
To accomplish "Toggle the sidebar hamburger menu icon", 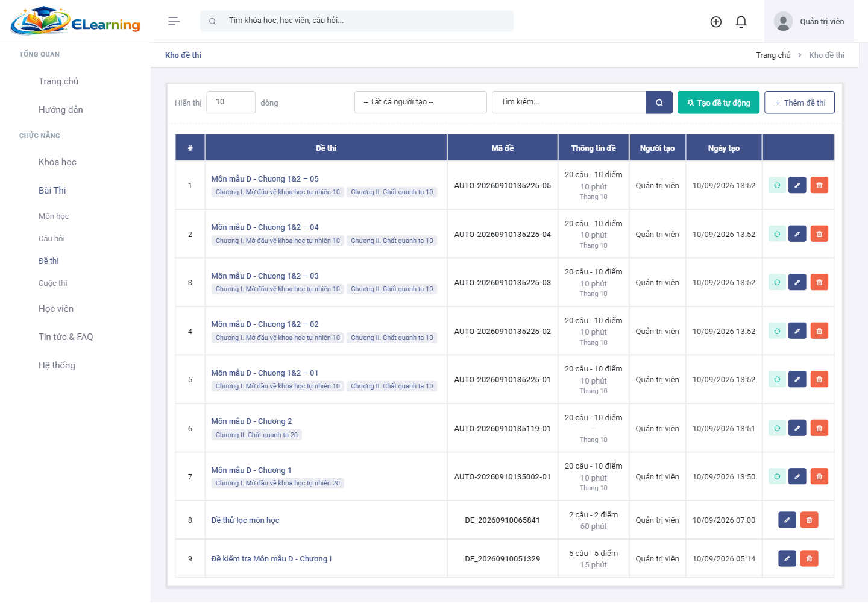I will pyautogui.click(x=174, y=21).
